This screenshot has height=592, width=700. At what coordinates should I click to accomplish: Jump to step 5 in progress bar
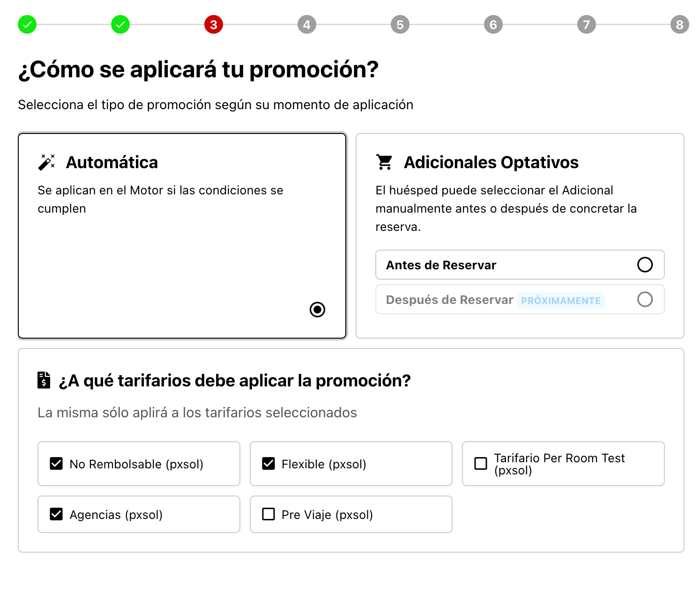click(x=400, y=24)
